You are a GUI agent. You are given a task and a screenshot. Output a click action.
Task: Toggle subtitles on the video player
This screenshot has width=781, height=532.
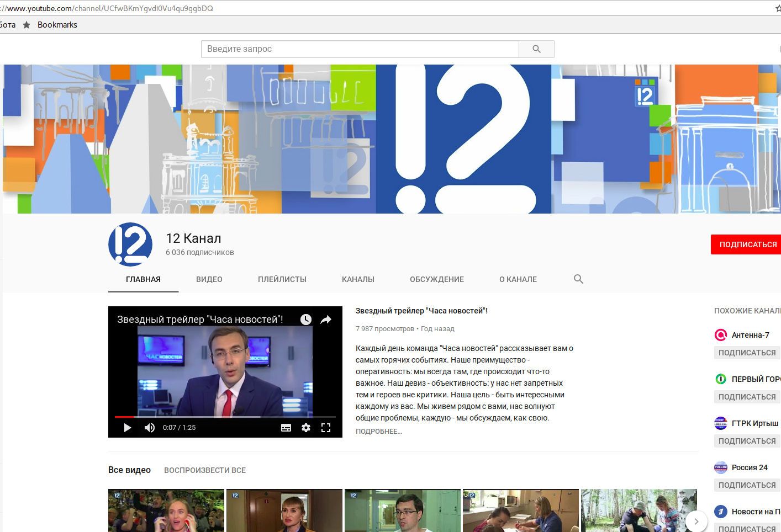(x=286, y=428)
